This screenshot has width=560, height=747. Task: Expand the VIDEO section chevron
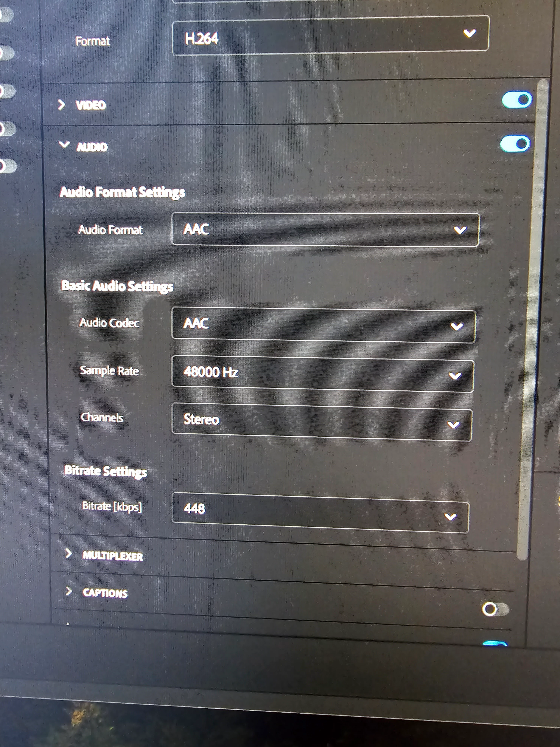[61, 105]
